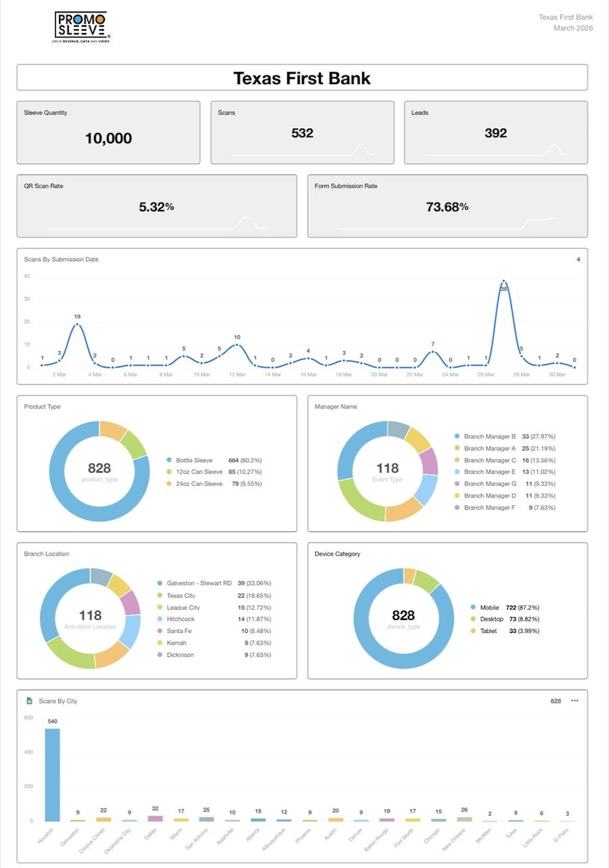Click the 10 data point near 12 Mar
Viewport: 609px width, 868px height.
tap(236, 345)
